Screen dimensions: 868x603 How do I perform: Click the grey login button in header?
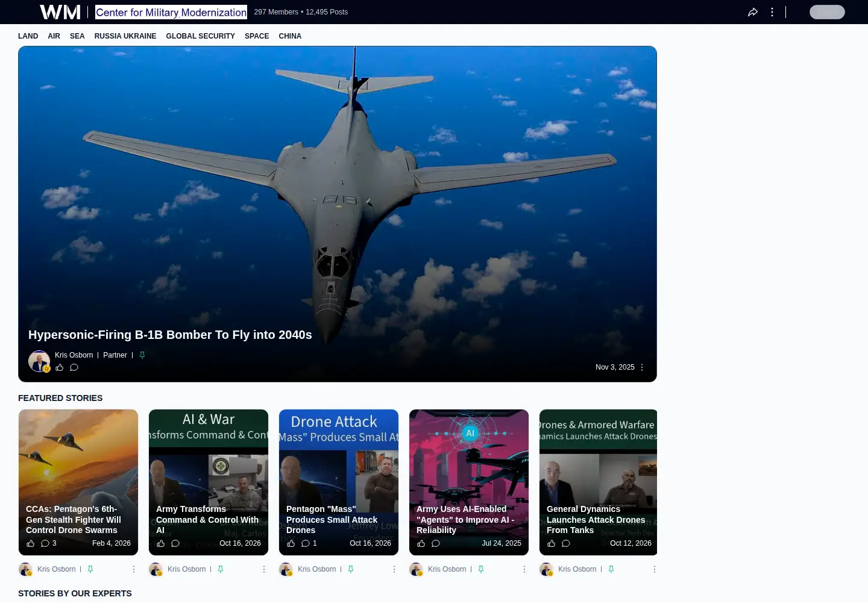(827, 12)
